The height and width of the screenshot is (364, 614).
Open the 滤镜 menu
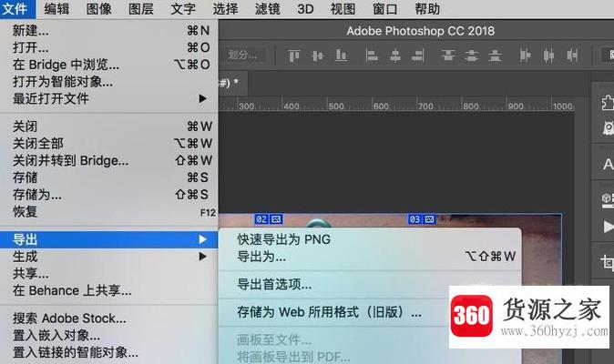click(x=268, y=8)
